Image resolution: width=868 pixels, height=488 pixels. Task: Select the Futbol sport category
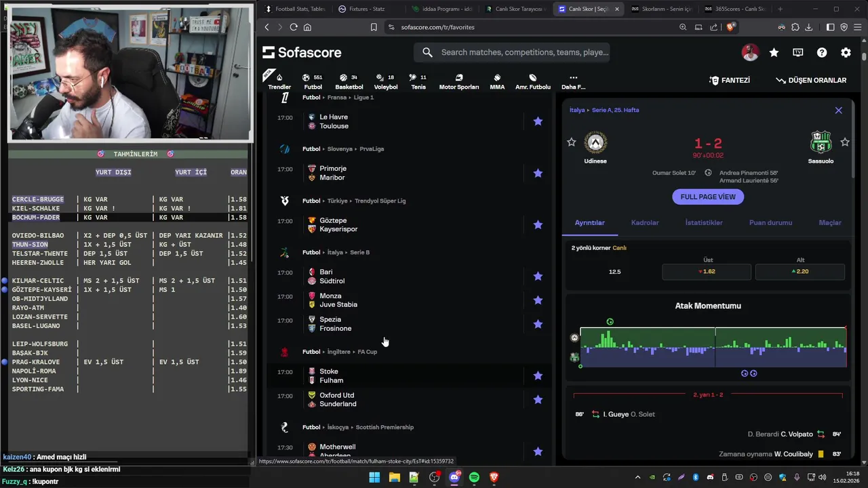313,81
